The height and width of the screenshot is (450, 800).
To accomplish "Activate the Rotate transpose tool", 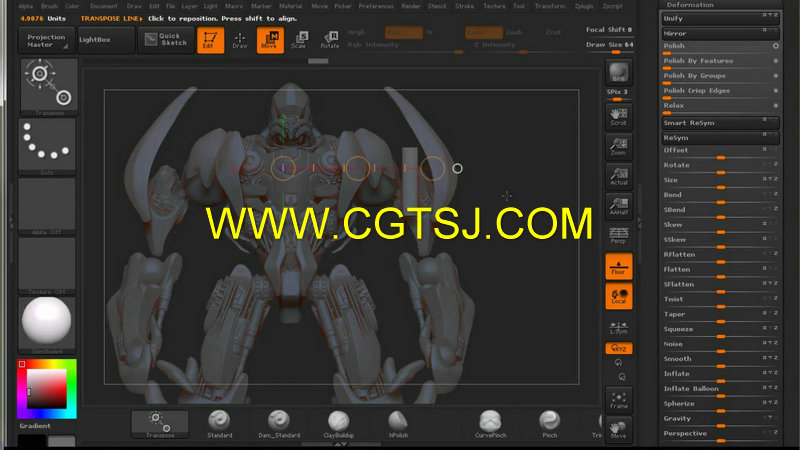I will click(330, 40).
